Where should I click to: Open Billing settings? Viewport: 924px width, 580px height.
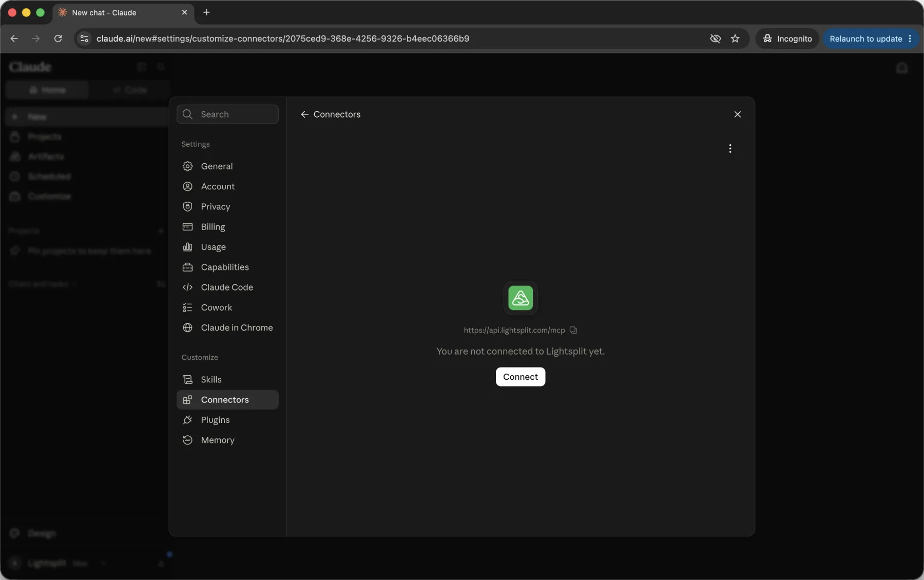[x=227, y=226]
